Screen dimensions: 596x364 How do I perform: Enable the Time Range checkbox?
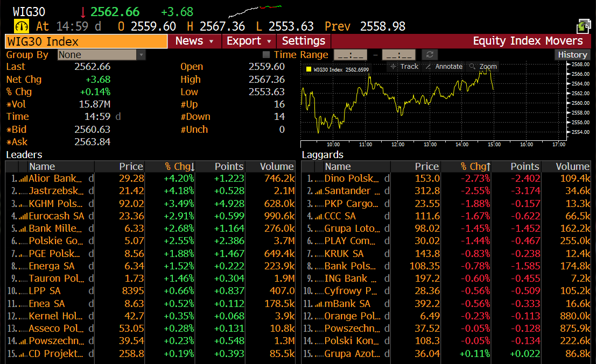click(267, 55)
